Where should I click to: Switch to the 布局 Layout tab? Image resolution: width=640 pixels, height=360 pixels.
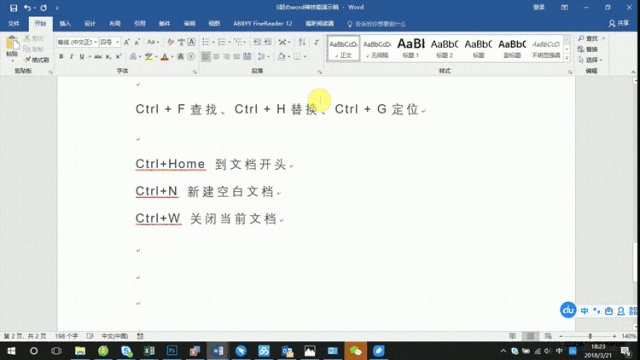[x=115, y=24]
